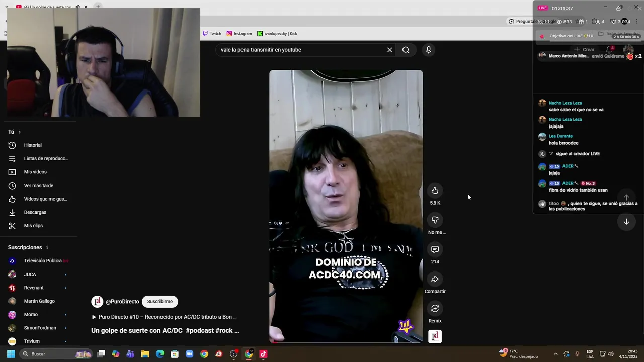
Task: Click the #podcast hashtag in the title
Action: pyautogui.click(x=199, y=331)
